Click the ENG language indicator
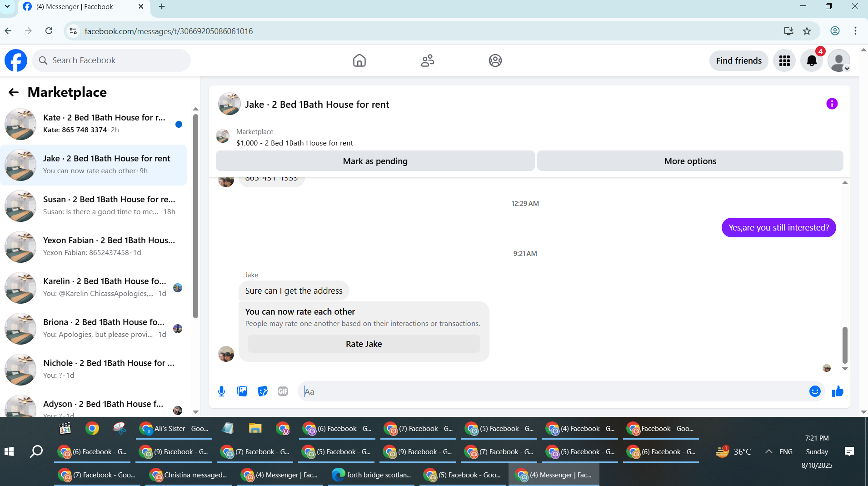The width and height of the screenshot is (868, 486). click(786, 451)
